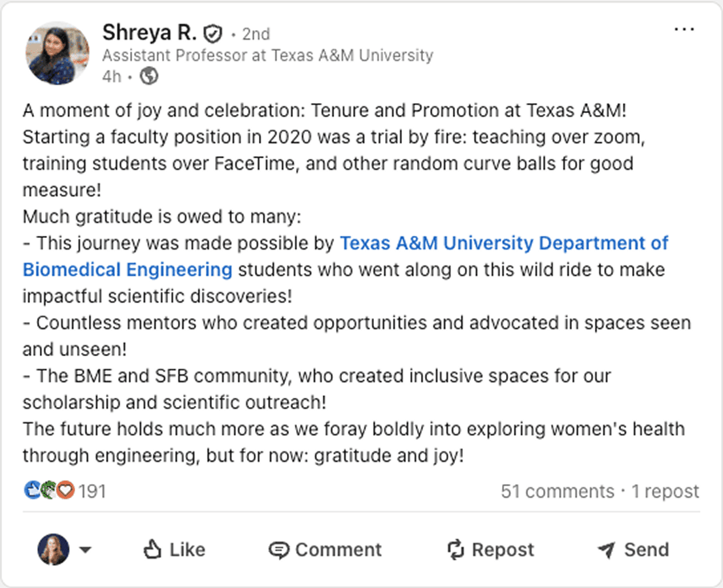Click the Repost arrows icon
The width and height of the screenshot is (723, 588).
456,549
